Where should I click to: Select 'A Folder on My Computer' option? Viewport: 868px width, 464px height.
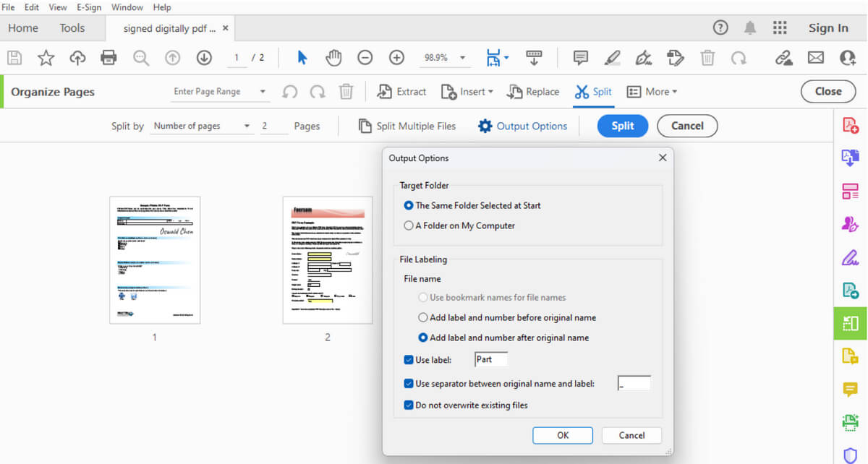409,225
